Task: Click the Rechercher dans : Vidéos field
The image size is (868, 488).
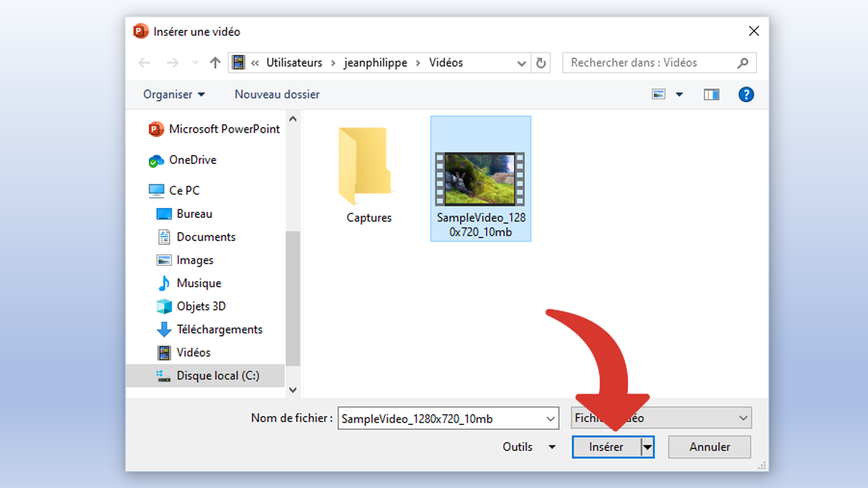Action: pyautogui.click(x=659, y=63)
